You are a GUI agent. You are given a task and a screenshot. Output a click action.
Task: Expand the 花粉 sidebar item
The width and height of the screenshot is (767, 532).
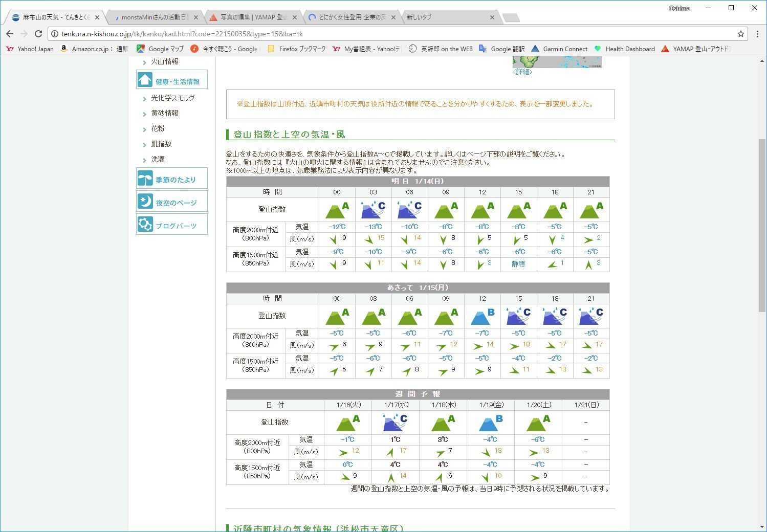pos(145,129)
